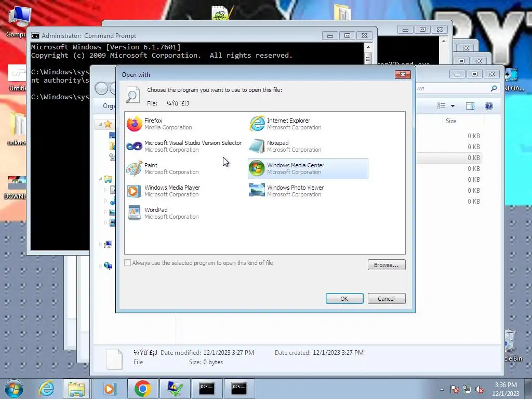532x399 pixels.
Task: Open Windows Explorer taskbar button
Action: (x=77, y=389)
